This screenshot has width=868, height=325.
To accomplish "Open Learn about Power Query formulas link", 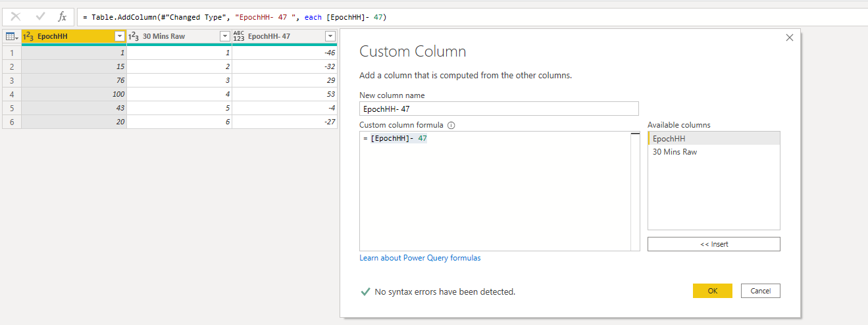I will coord(420,258).
